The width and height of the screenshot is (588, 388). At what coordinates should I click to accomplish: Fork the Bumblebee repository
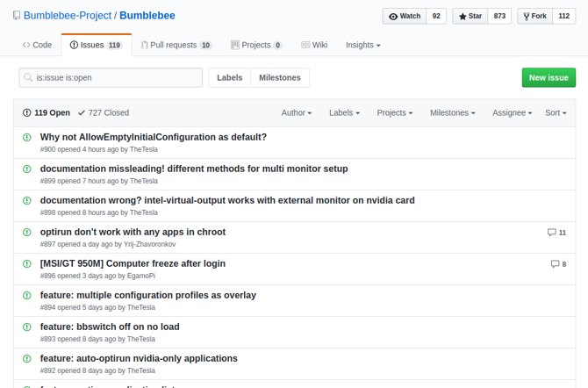tap(534, 16)
